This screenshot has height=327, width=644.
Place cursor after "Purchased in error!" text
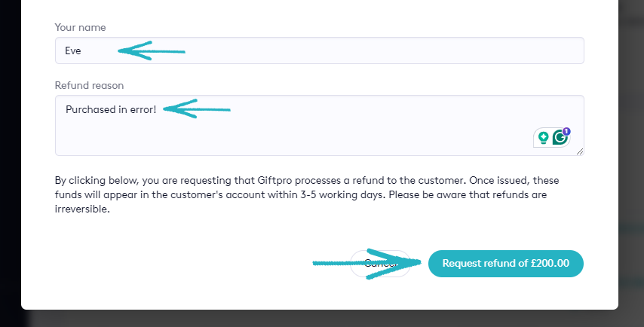coord(157,109)
